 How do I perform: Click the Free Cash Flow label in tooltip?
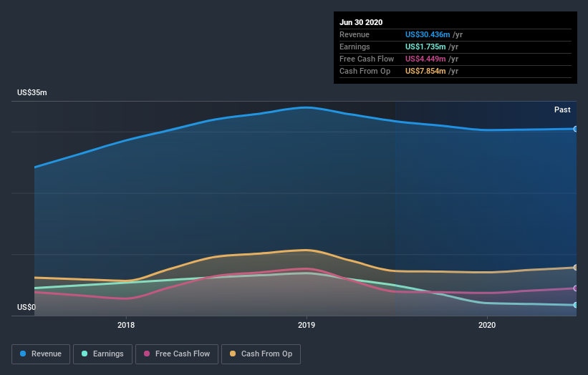pyautogui.click(x=367, y=59)
